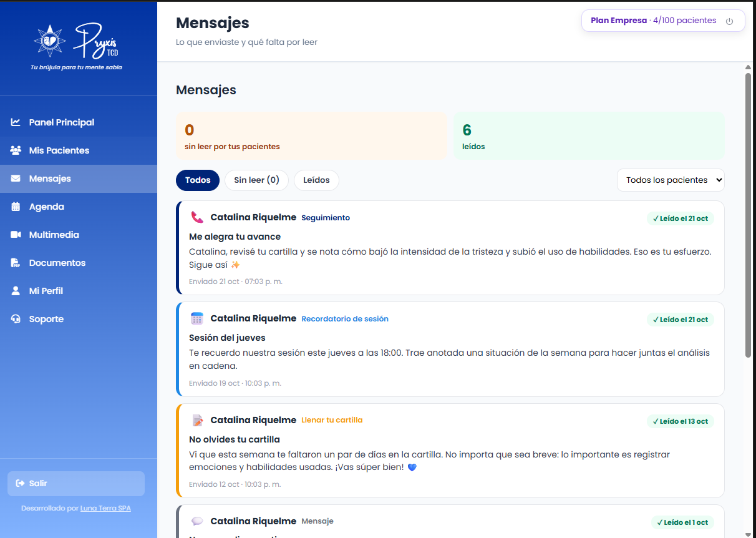This screenshot has width=756, height=538.
Task: Click the Mensajes envelope icon in sidebar
Action: [x=16, y=179]
